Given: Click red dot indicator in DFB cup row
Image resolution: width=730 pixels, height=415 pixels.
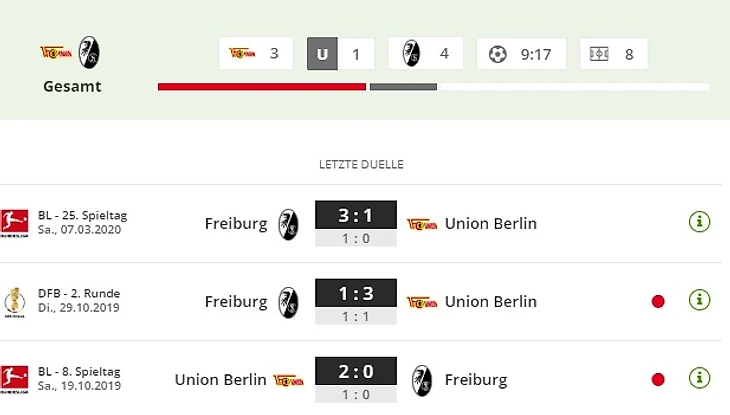Looking at the screenshot, I should [x=658, y=301].
